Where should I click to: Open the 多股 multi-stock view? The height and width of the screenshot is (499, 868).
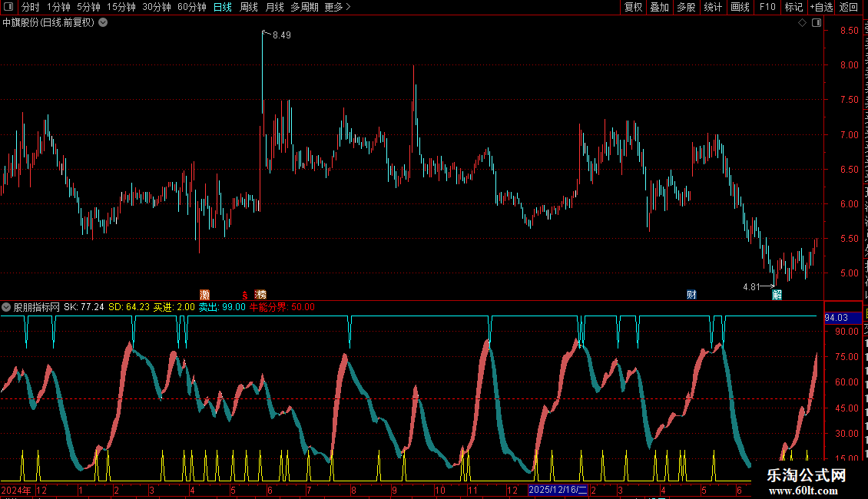686,7
